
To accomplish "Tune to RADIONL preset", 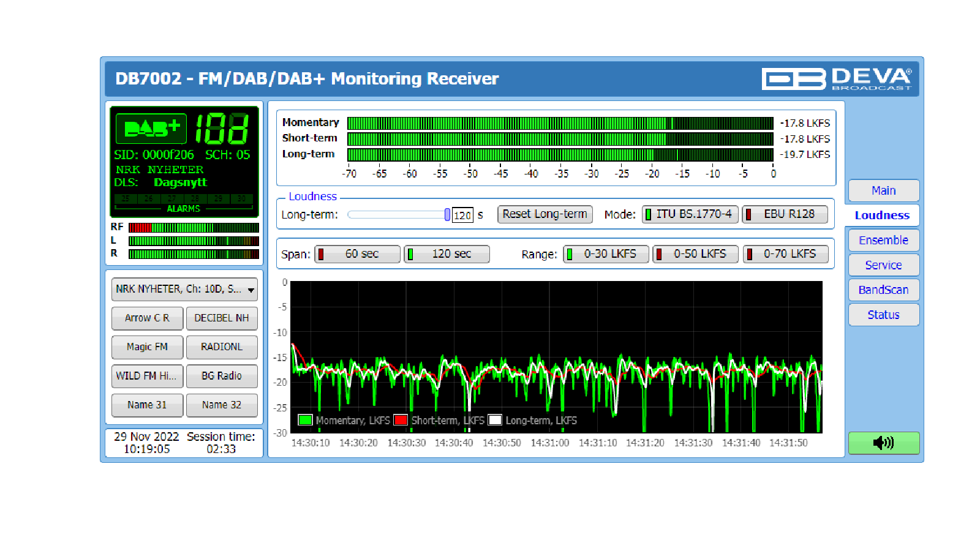I will tap(222, 347).
